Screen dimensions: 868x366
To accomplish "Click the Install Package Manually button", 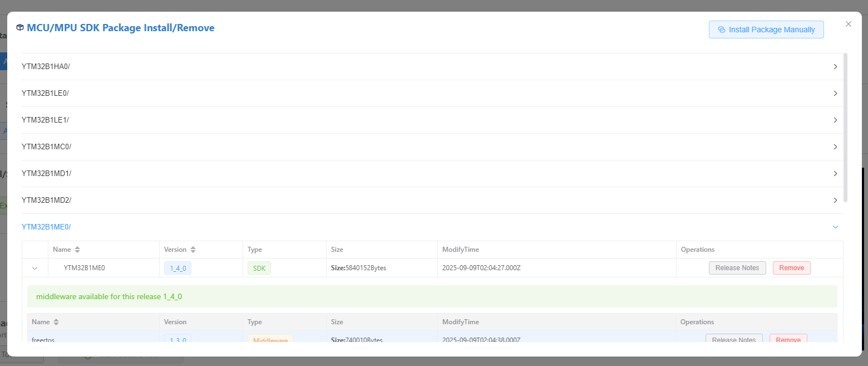I will (766, 30).
